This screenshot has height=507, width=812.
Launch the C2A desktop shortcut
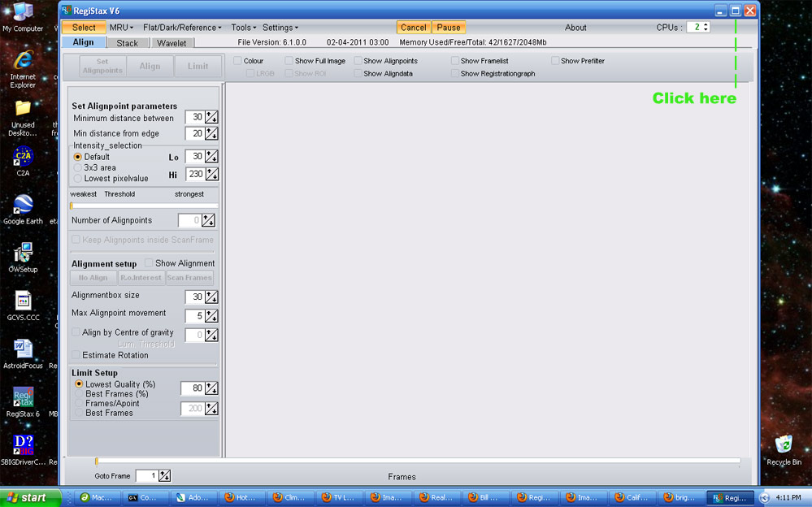click(23, 161)
